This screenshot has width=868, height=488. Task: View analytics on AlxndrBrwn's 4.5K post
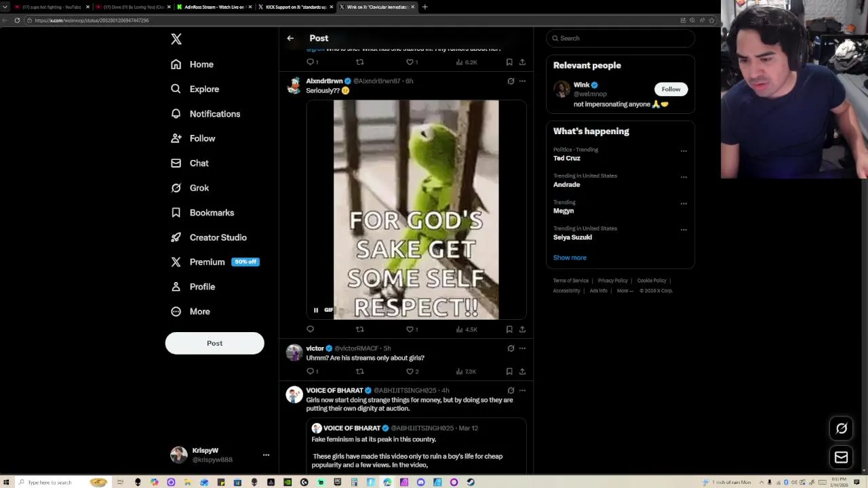(467, 329)
